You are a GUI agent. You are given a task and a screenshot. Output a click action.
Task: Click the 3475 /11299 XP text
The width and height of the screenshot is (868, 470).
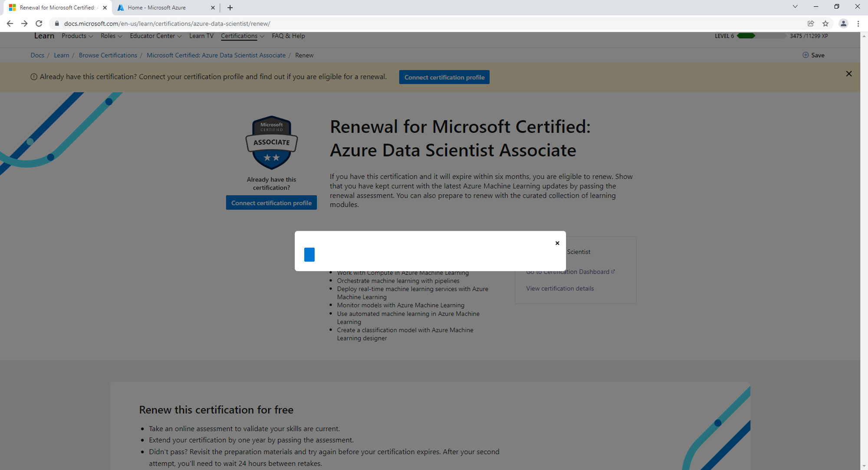(x=809, y=36)
